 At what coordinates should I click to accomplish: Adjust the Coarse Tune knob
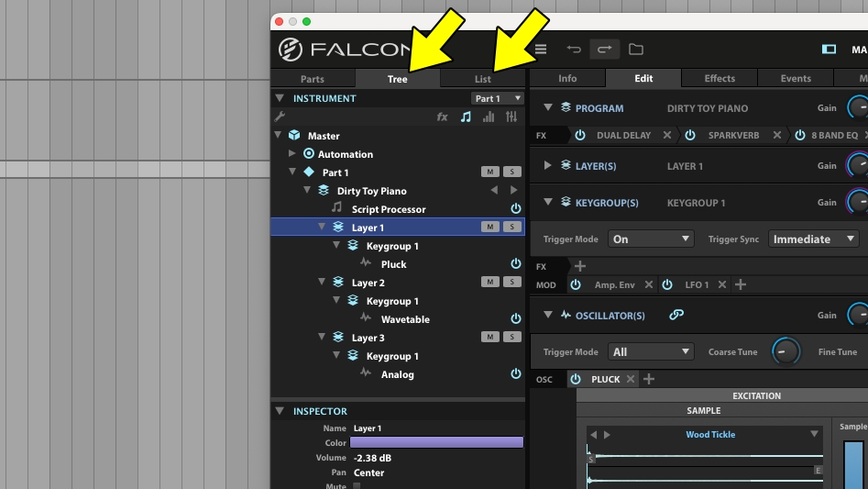click(x=786, y=351)
